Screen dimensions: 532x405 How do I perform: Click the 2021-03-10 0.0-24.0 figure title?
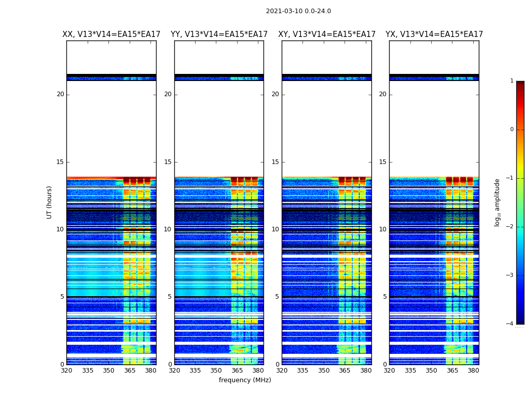pos(298,11)
